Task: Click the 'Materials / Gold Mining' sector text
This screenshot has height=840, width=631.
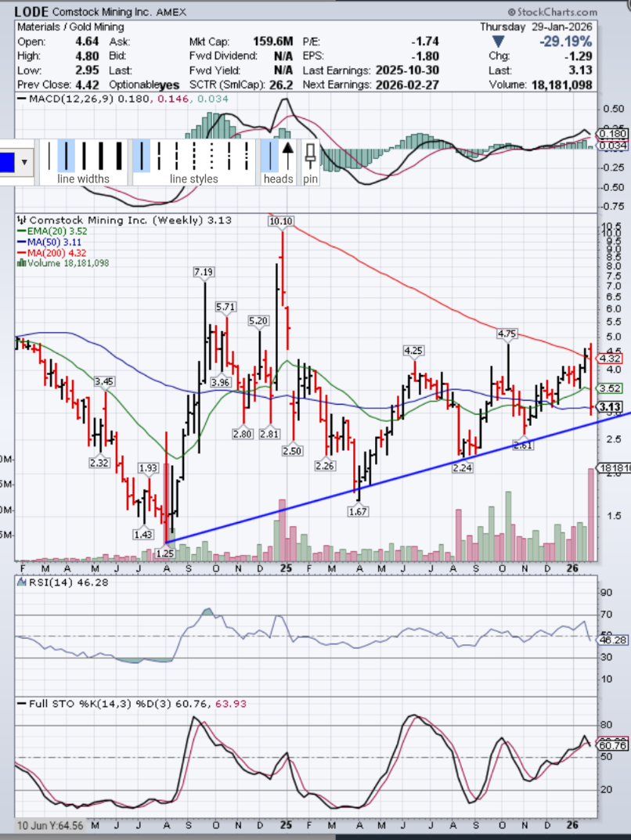Action: click(x=70, y=27)
